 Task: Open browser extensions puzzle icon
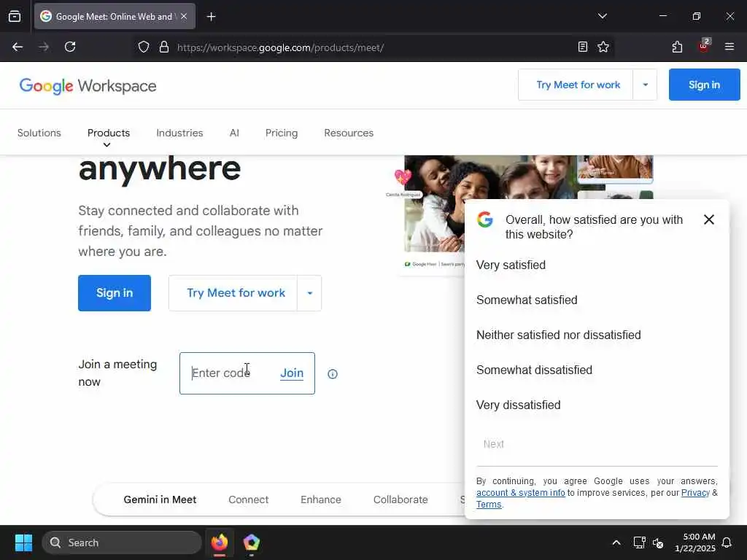pyautogui.click(x=677, y=47)
